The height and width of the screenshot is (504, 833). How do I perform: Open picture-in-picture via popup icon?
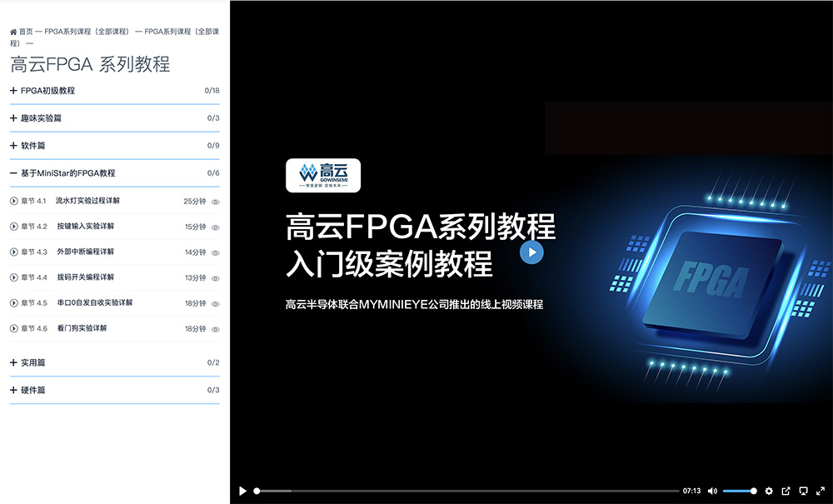point(786,491)
